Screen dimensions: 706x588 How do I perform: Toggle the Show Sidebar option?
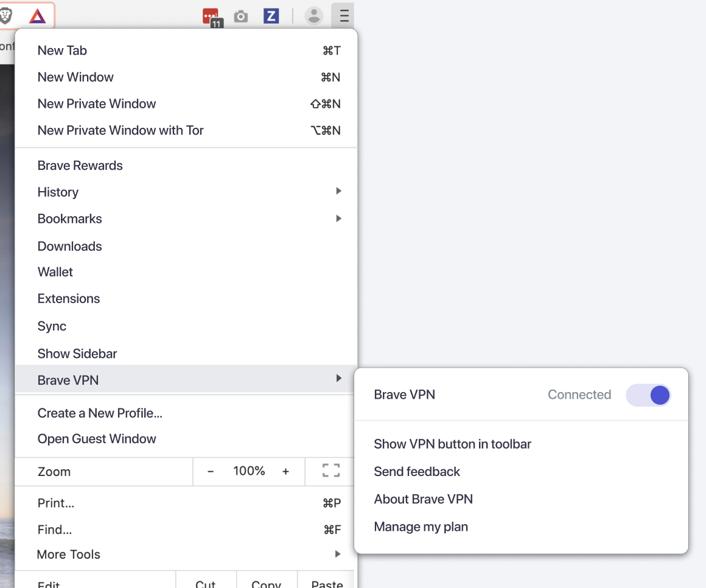[x=77, y=353]
